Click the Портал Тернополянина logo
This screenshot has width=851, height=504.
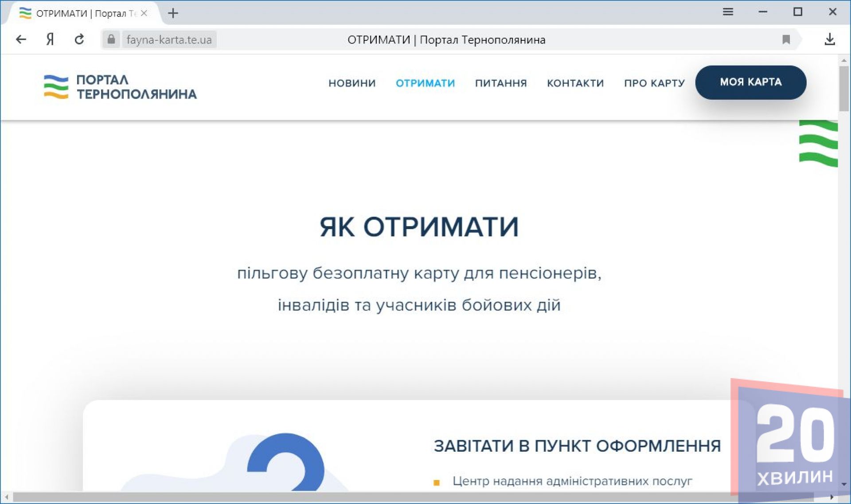click(x=120, y=86)
